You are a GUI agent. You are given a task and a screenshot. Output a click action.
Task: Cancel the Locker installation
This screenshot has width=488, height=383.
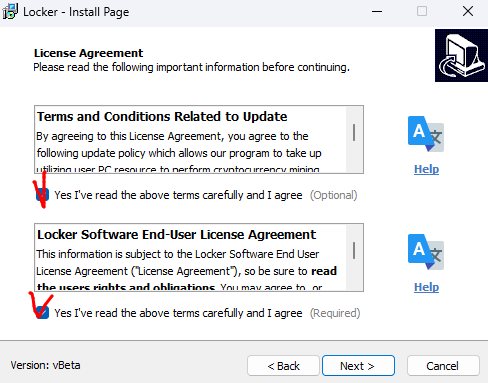point(443,366)
